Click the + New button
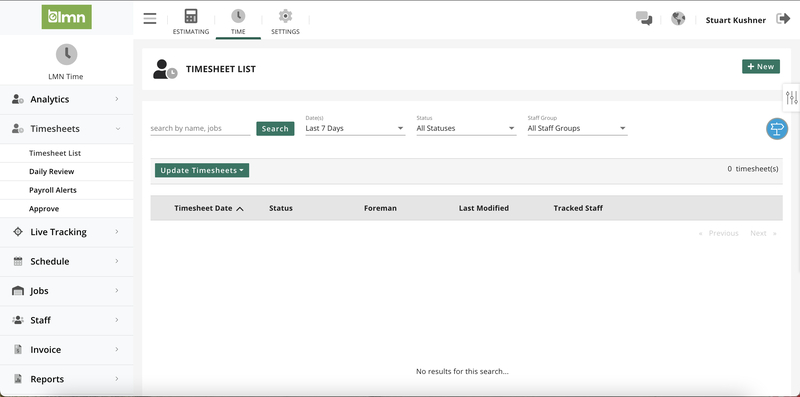Image resolution: width=800 pixels, height=397 pixels. pos(761,66)
